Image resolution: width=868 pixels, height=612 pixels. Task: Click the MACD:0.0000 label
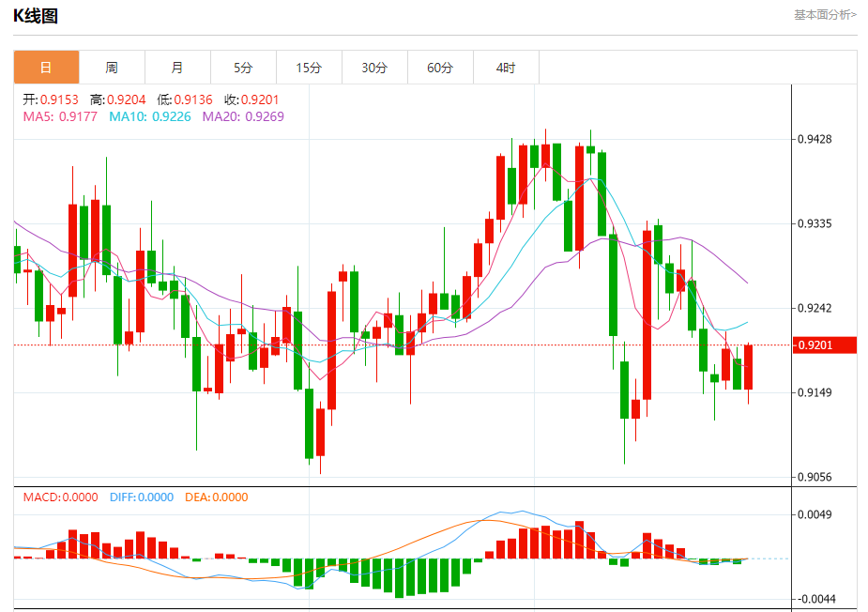[x=60, y=497]
